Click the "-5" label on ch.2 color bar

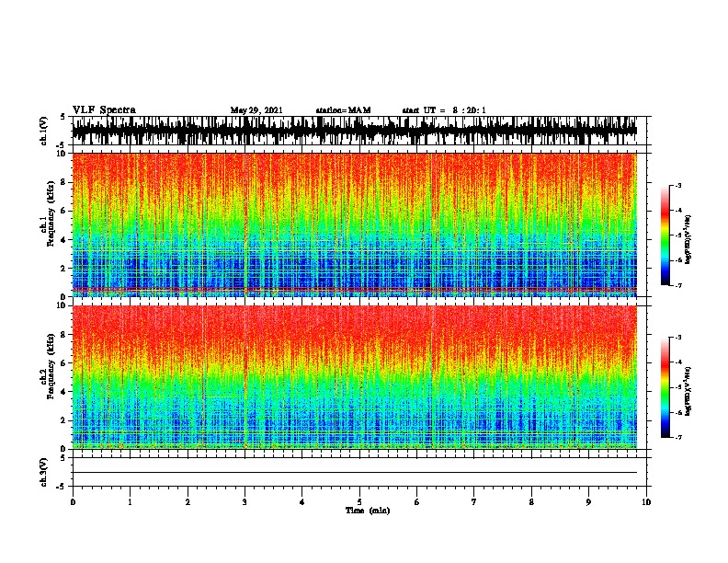(x=677, y=387)
